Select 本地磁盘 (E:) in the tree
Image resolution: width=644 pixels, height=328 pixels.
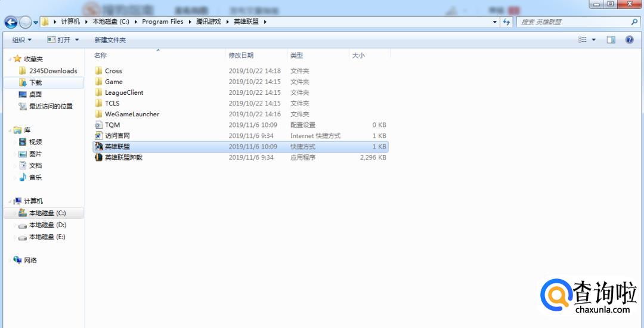pyautogui.click(x=47, y=237)
